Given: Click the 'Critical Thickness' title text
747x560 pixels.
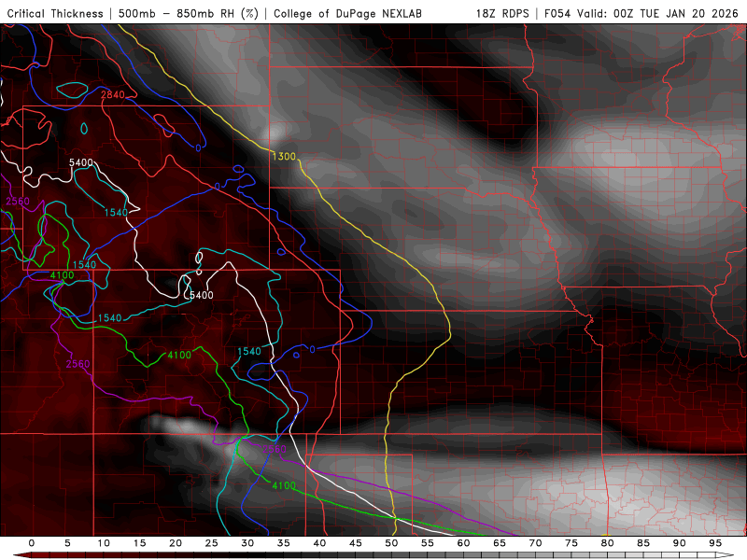Looking at the screenshot, I should click(55, 13).
